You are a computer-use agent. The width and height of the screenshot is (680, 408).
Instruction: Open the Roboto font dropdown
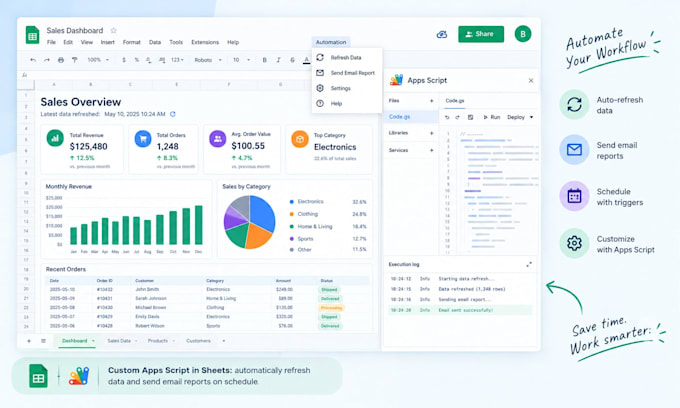click(208, 60)
